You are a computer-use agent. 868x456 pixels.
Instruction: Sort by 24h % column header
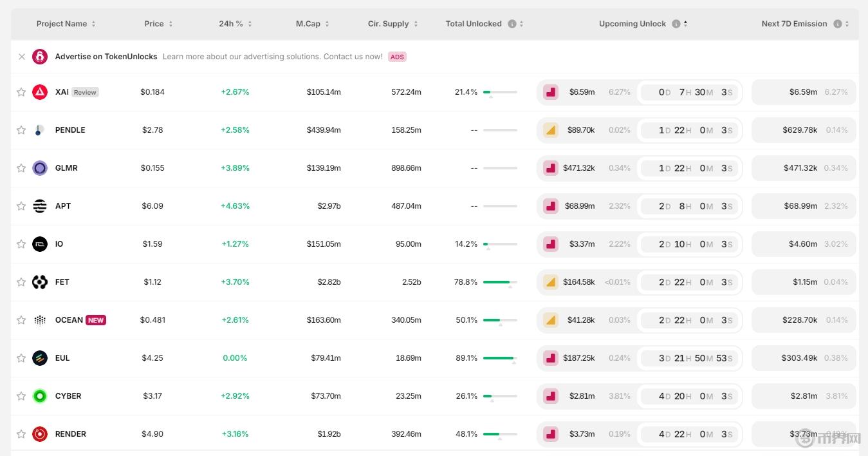pos(235,24)
